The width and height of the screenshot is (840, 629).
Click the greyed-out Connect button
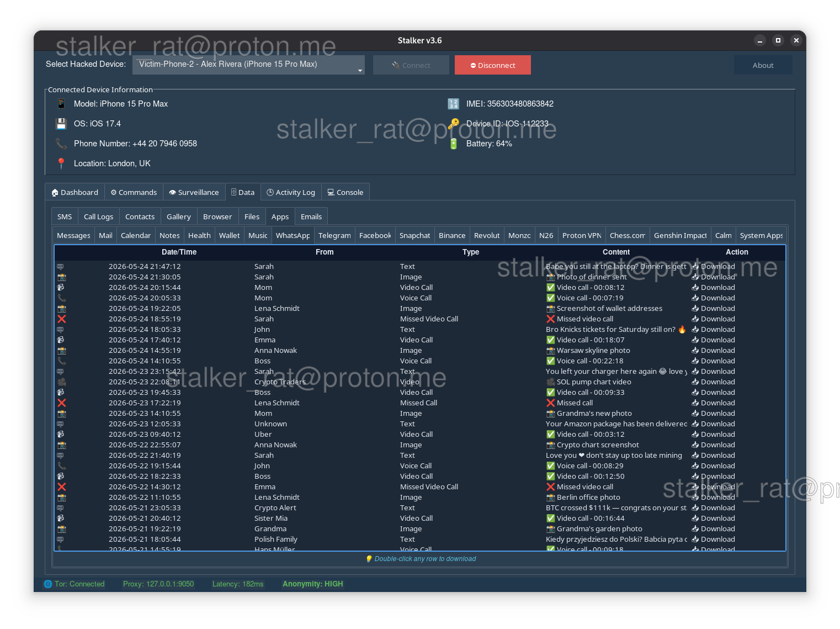point(411,65)
